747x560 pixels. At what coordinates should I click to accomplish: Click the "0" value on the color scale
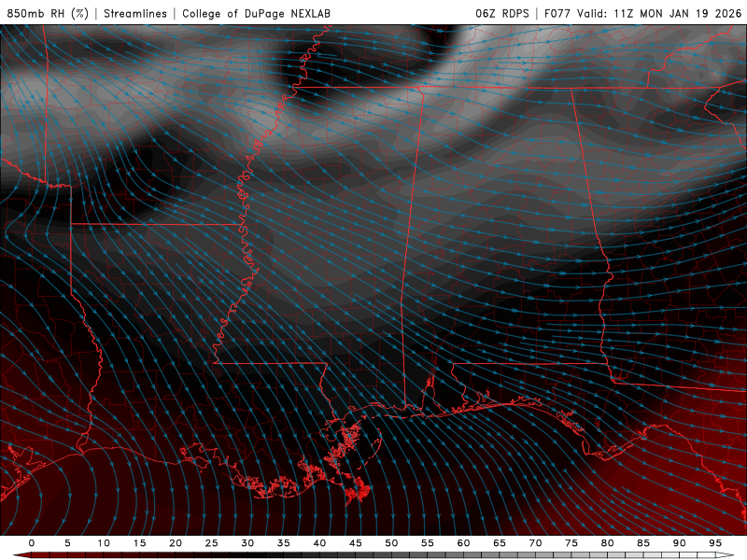coord(32,543)
